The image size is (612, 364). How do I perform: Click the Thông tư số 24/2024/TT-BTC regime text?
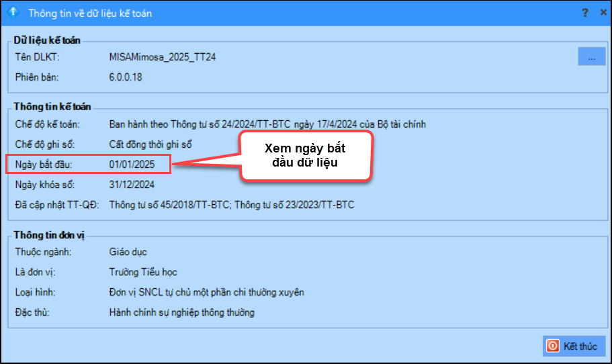click(267, 124)
